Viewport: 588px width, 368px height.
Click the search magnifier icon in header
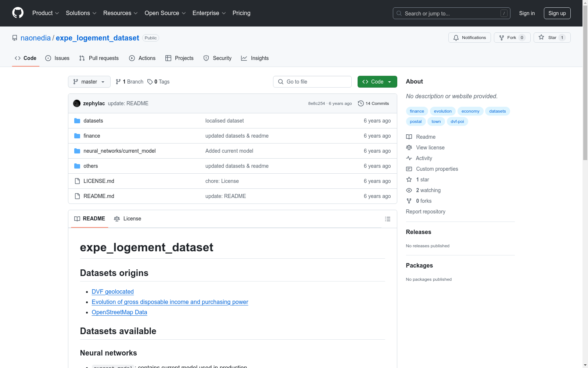tap(399, 13)
